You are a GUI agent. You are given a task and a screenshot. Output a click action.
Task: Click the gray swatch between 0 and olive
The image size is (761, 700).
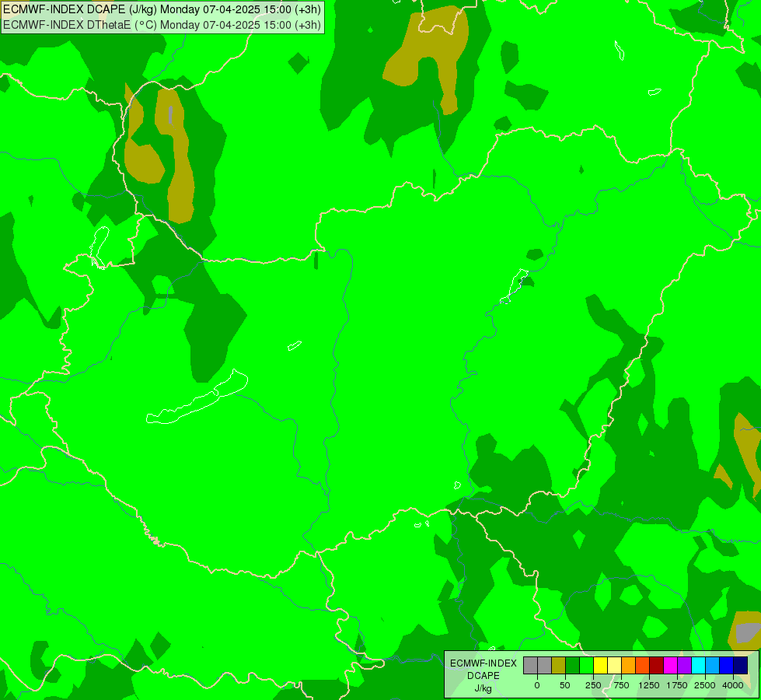tap(545, 665)
